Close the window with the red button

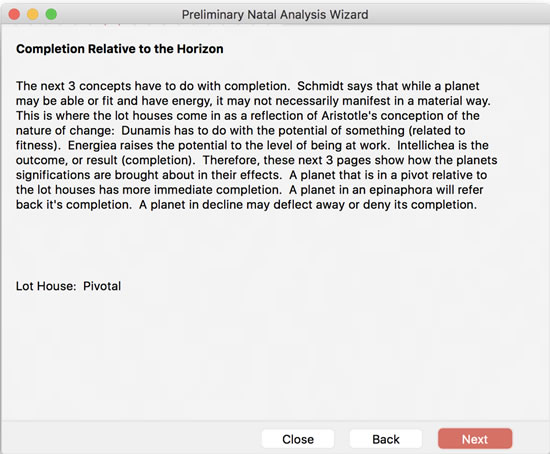click(x=14, y=14)
